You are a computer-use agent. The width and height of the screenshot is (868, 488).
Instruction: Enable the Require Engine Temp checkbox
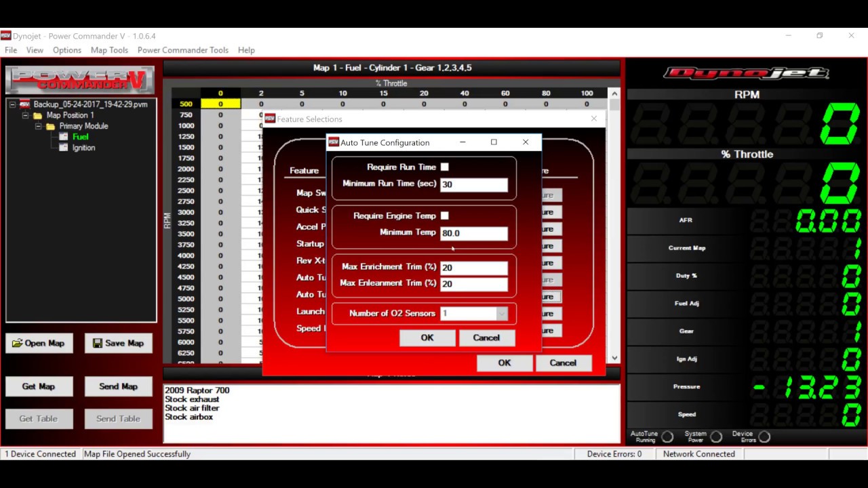(445, 216)
